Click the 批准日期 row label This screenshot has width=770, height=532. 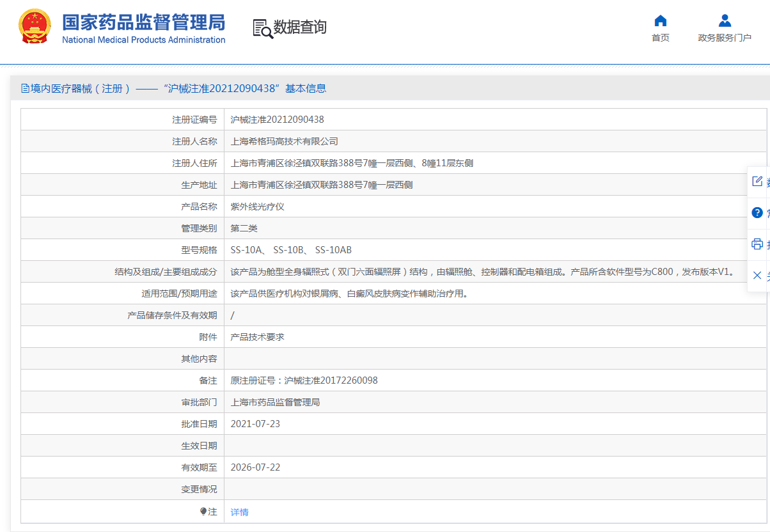pos(199,424)
